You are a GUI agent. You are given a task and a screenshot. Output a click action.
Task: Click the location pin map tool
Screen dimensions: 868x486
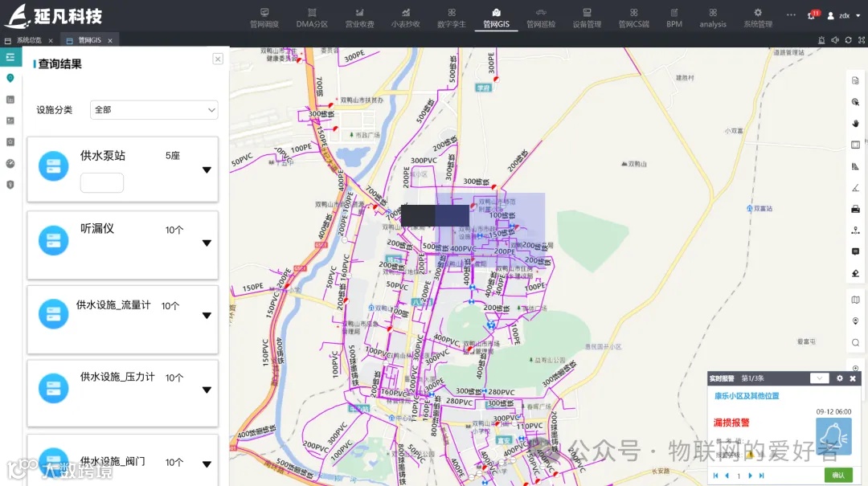(855, 321)
